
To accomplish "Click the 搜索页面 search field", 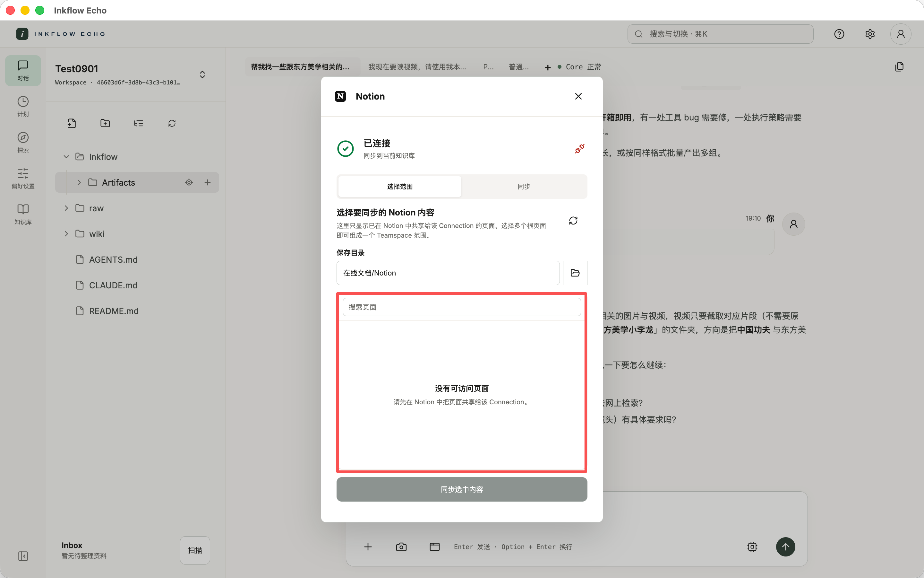I will 462,307.
